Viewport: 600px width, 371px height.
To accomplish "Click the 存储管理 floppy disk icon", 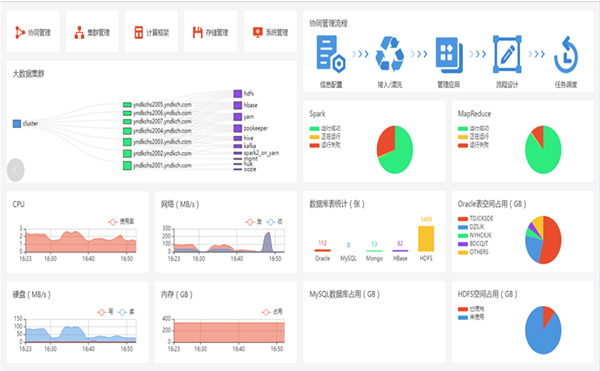I will pyautogui.click(x=197, y=33).
